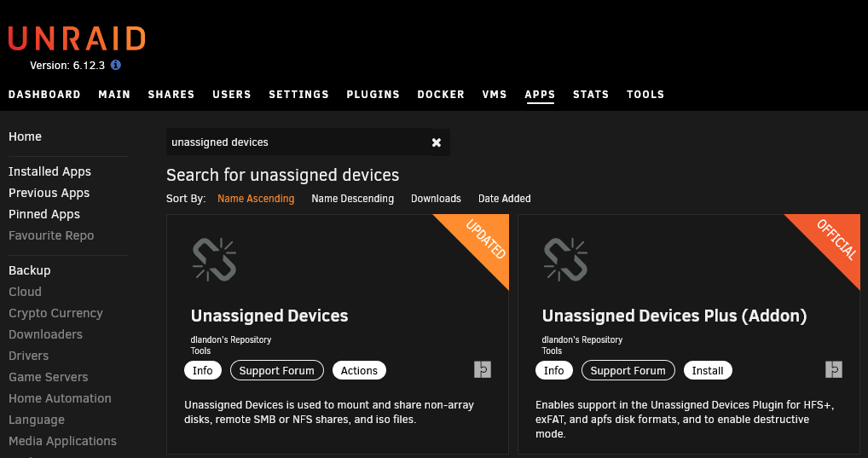868x458 pixels.
Task: Show Info for Unassigned Devices Plus
Action: point(553,370)
